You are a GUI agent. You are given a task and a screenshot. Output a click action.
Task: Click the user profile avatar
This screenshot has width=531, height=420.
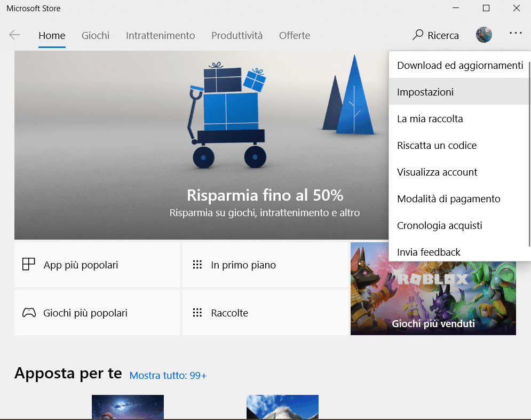coord(484,35)
